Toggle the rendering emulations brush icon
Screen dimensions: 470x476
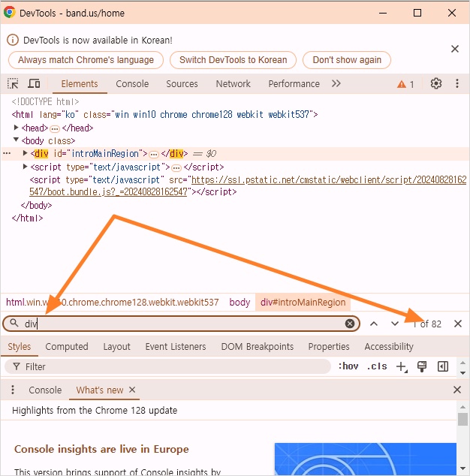coord(422,366)
